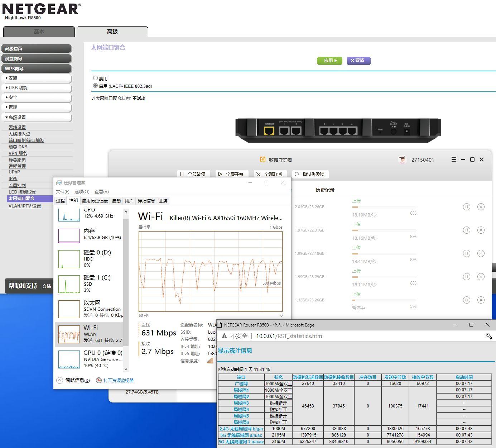Screen dimensions: 496x448
Task: Open the 数据守护者 hamburger menu icon
Action: [453, 159]
